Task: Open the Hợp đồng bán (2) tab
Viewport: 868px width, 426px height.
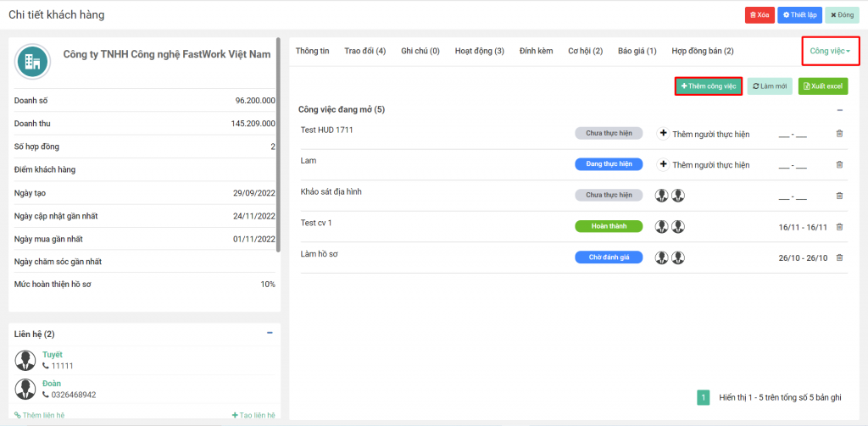Action: 702,52
